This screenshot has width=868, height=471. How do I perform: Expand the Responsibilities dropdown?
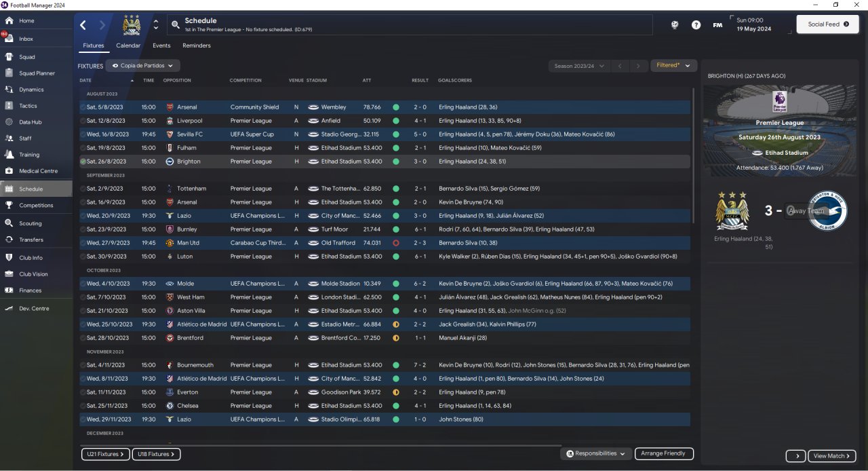coord(596,453)
